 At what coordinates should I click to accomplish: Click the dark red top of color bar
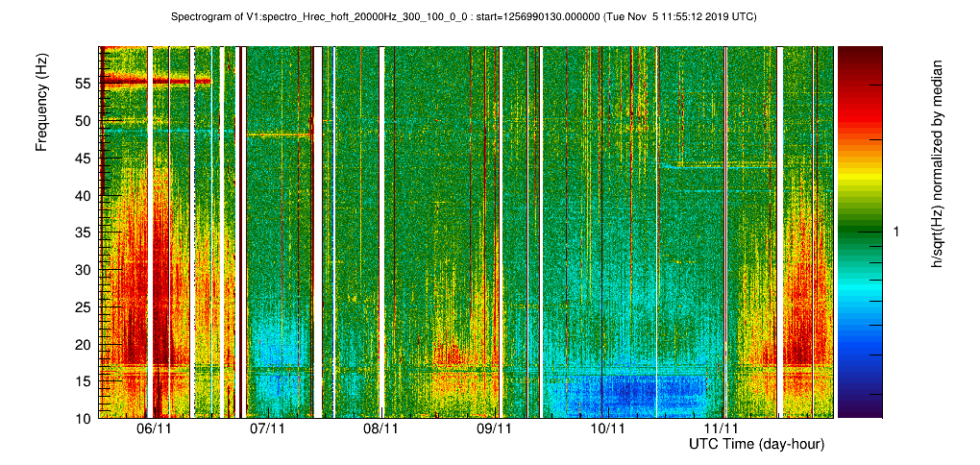pos(859,53)
